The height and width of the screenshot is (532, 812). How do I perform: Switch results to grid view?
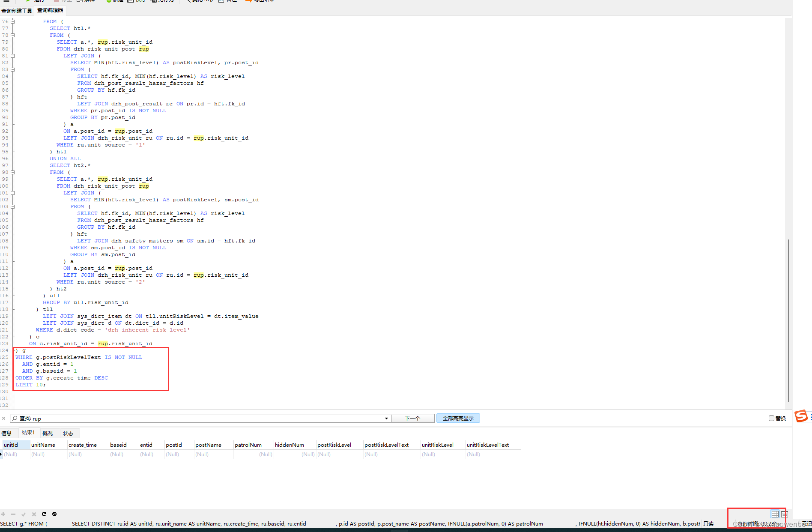click(775, 514)
